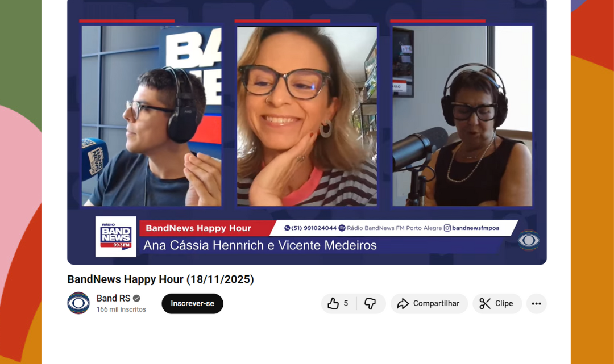Click the Instagram icon next to bandnewsfmpoa
Screen dimensions: 614x364
pyautogui.click(x=446, y=228)
